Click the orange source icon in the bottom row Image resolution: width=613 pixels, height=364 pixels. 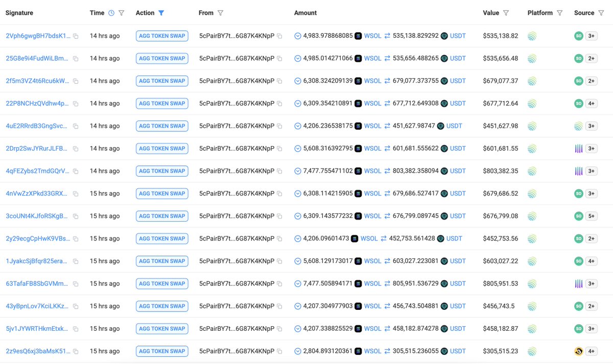click(x=578, y=351)
